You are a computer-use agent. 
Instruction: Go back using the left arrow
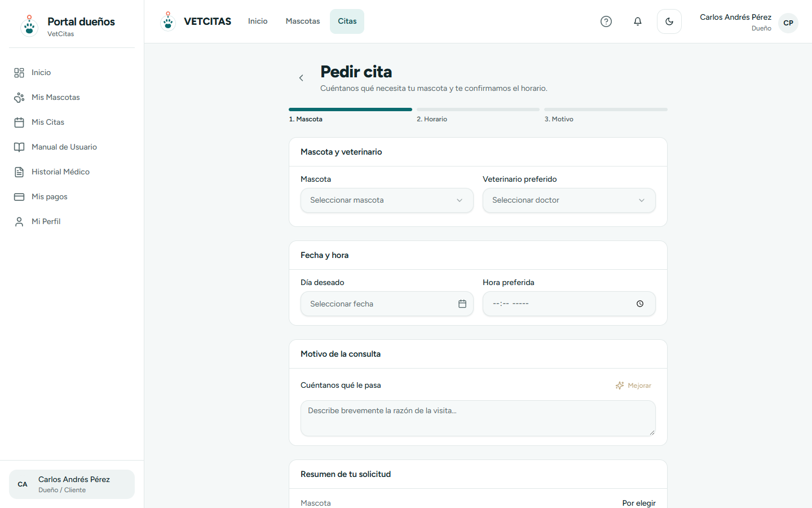pos(301,78)
